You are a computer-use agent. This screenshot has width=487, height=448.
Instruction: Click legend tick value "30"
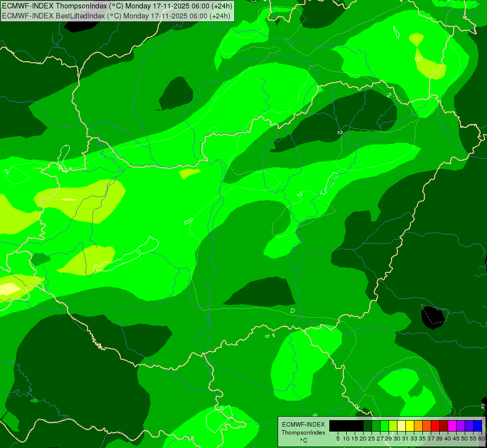397,439
